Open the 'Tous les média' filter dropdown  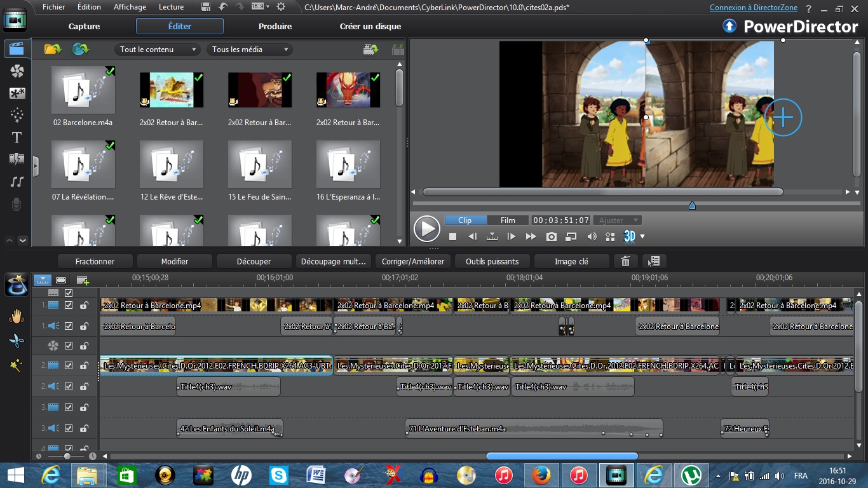click(x=249, y=50)
